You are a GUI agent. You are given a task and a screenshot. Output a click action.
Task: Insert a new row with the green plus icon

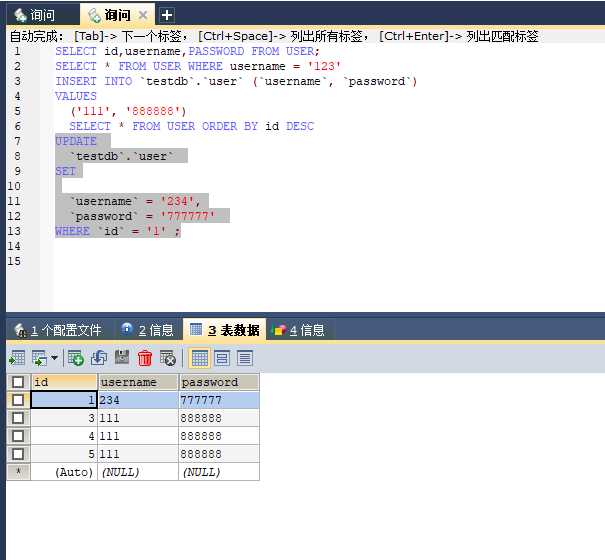click(x=76, y=358)
